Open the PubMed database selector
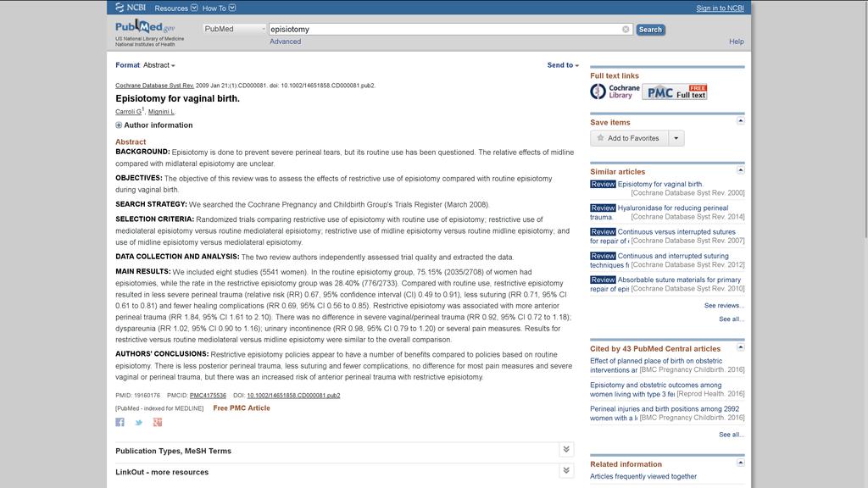 pos(234,29)
